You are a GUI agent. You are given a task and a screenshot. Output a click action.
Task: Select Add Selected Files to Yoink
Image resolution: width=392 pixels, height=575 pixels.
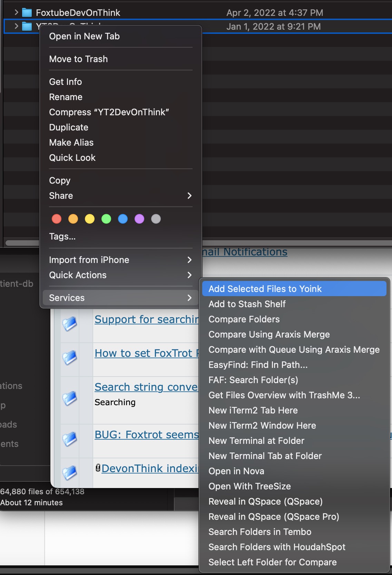265,289
